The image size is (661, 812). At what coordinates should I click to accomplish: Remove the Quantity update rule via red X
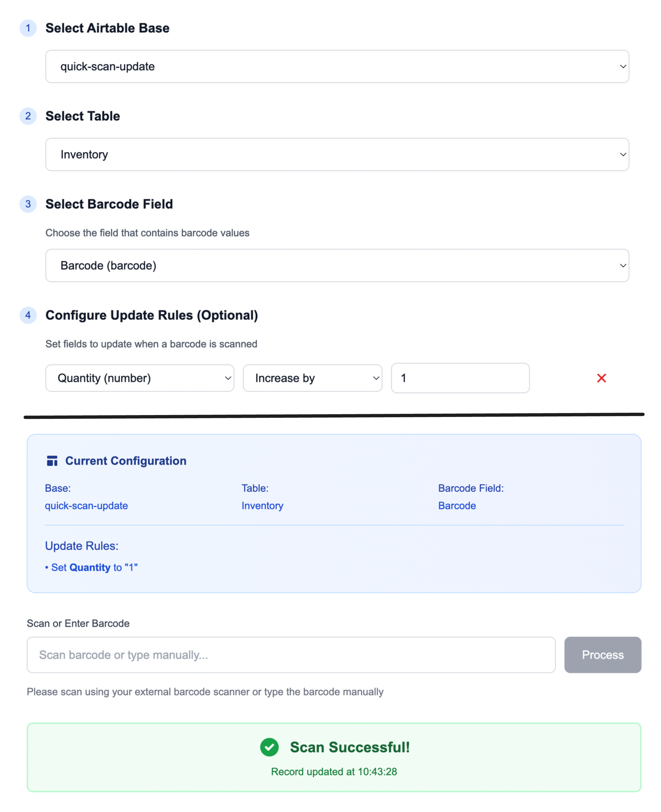(x=602, y=378)
